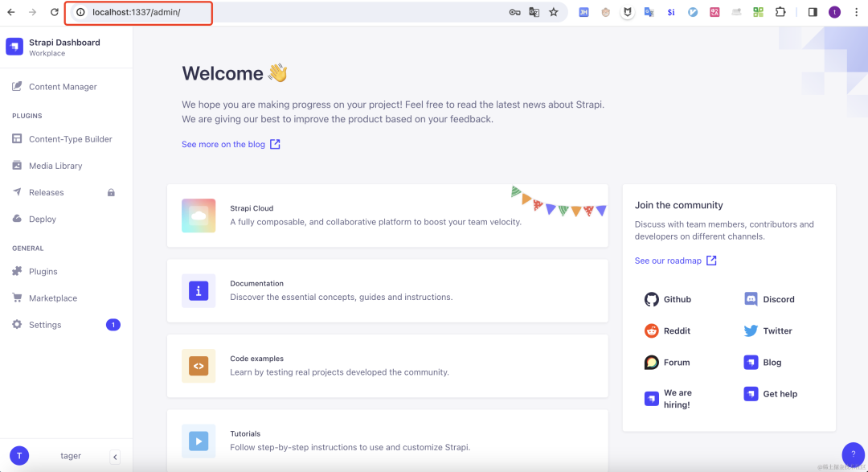Open the browser extensions puzzle icon
Viewport: 868px width, 472px height.
(780, 11)
